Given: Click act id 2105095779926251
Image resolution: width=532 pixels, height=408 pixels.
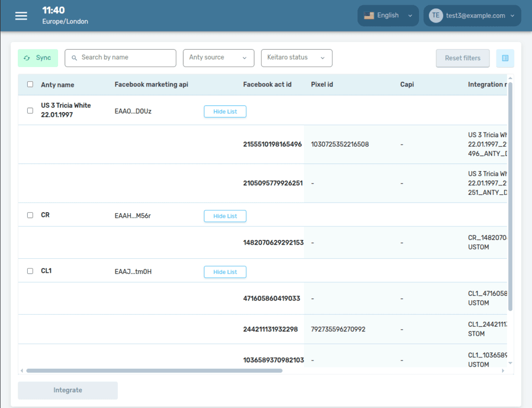Looking at the screenshot, I should click(x=273, y=183).
